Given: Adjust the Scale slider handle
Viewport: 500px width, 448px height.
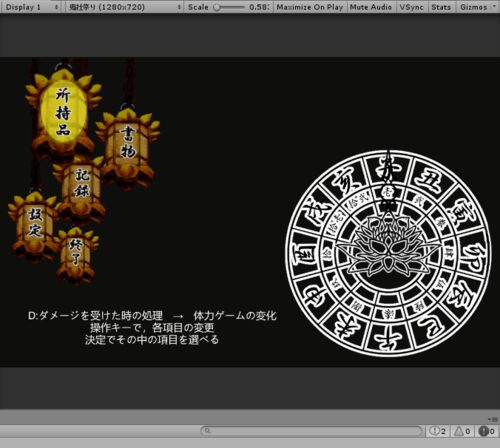Looking at the screenshot, I should pos(217,7).
